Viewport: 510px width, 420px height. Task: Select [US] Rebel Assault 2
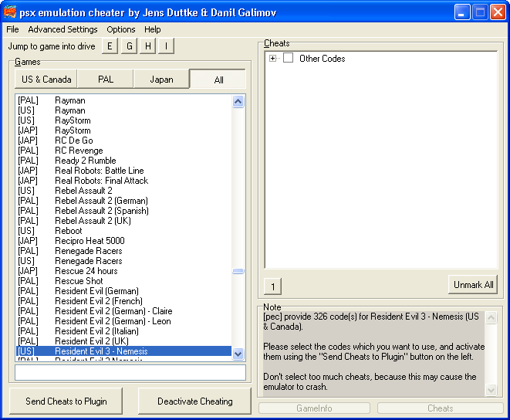click(x=124, y=191)
